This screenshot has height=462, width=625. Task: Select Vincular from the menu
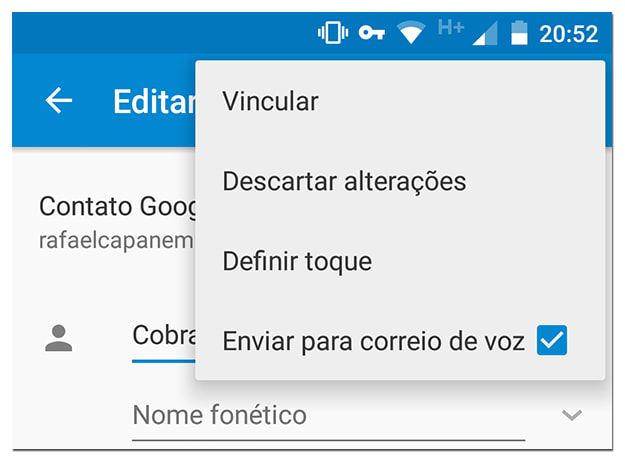pyautogui.click(x=270, y=101)
